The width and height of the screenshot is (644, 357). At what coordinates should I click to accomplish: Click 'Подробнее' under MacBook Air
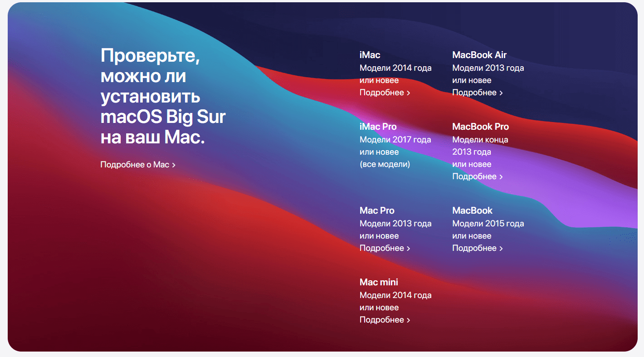[477, 93]
